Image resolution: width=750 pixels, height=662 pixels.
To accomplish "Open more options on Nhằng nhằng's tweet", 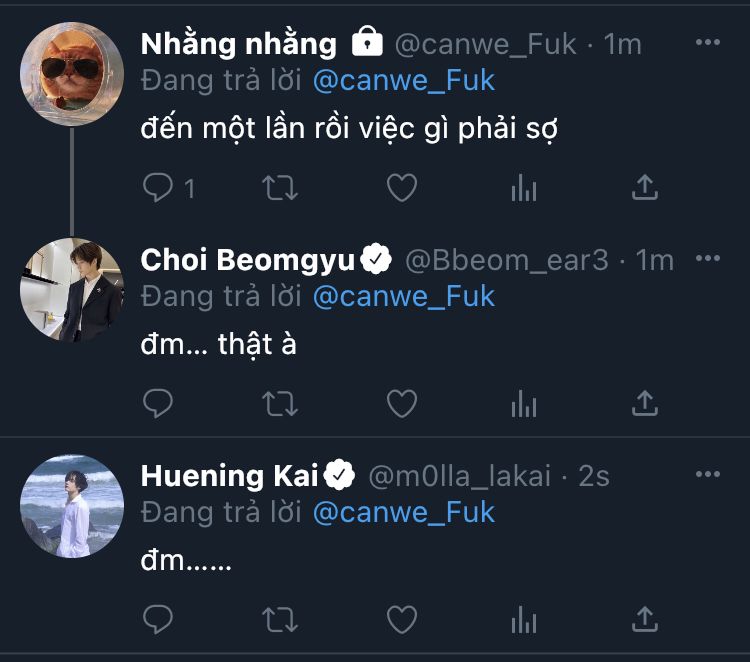I will tap(707, 43).
